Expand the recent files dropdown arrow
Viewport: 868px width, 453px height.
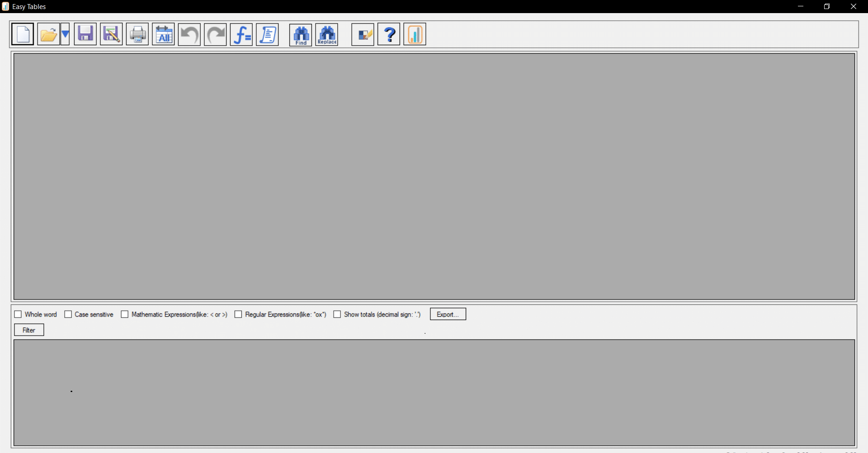[65, 34]
